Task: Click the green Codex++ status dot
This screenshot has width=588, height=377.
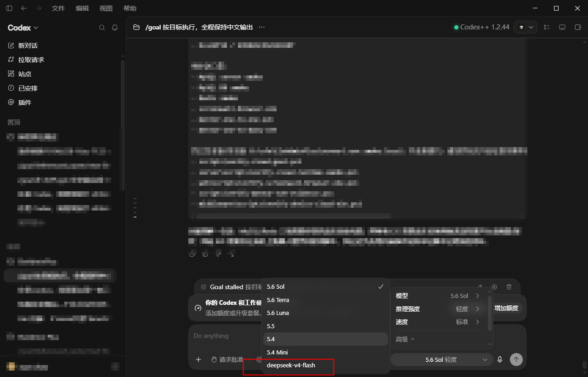Action: 456,27
